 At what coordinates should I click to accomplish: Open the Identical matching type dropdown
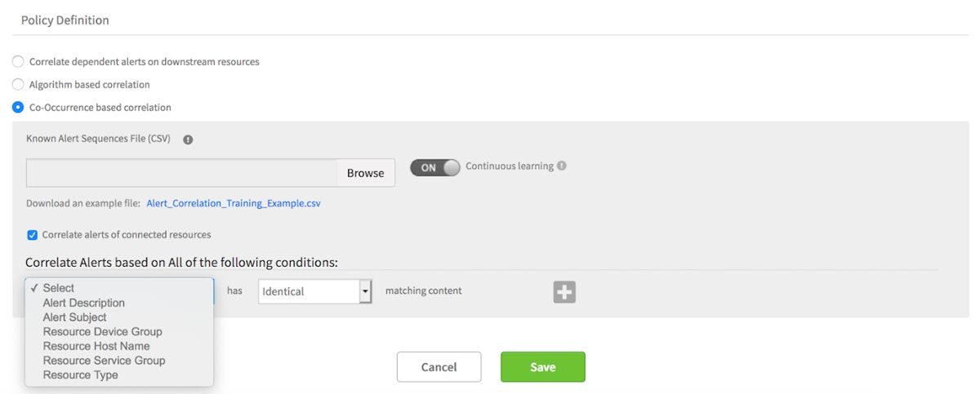[x=315, y=291]
